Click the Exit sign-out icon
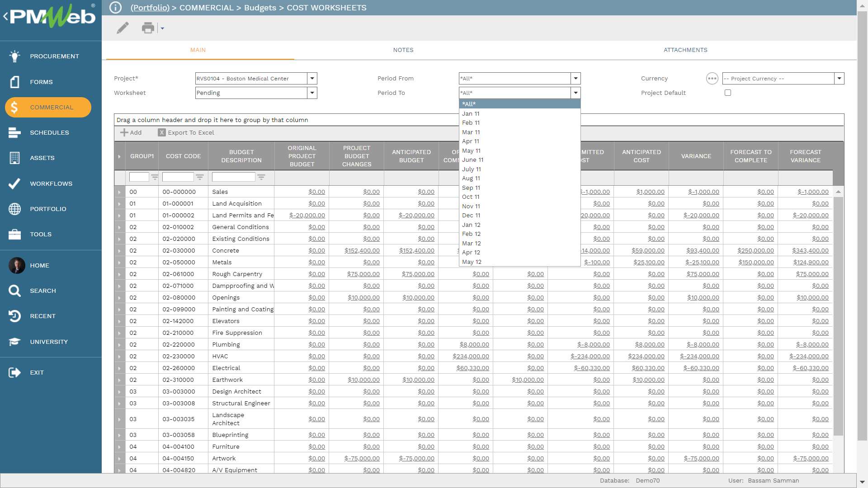This screenshot has height=488, width=868. 14,372
